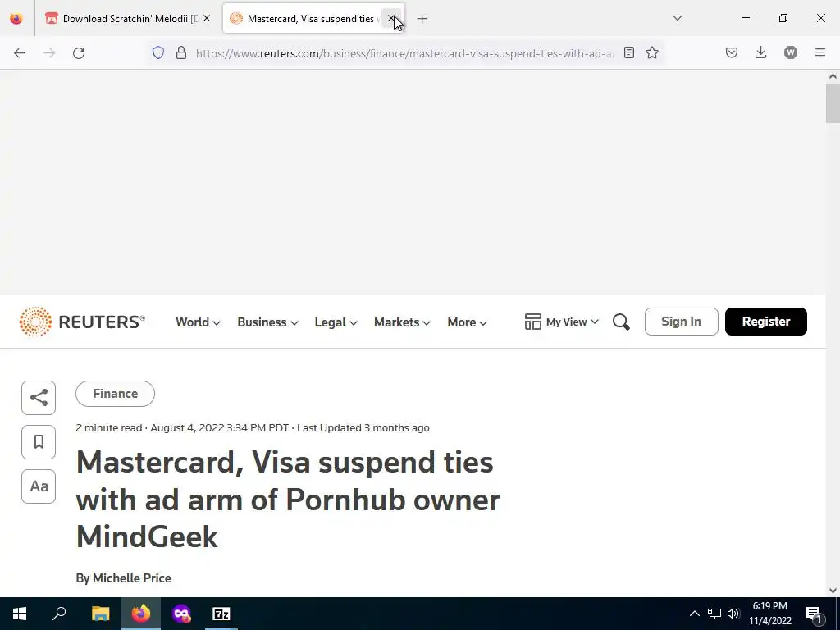Viewport: 840px width, 630px height.
Task: Click the August 4, 2022 timestamp text
Action: (220, 428)
